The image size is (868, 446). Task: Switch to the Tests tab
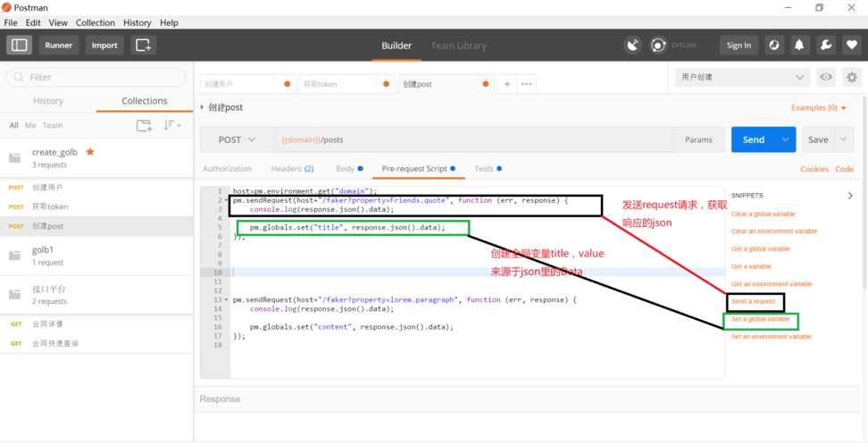[488, 168]
